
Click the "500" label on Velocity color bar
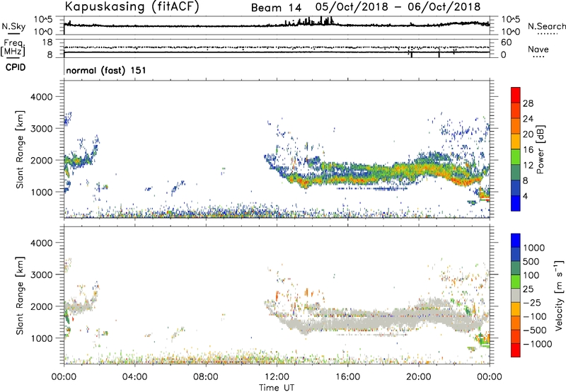coord(530,261)
